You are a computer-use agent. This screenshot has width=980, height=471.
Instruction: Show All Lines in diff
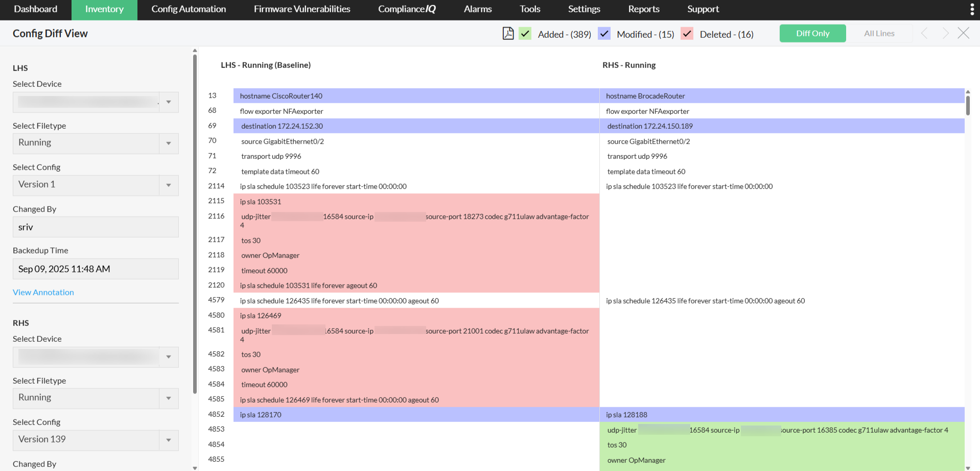coord(879,34)
